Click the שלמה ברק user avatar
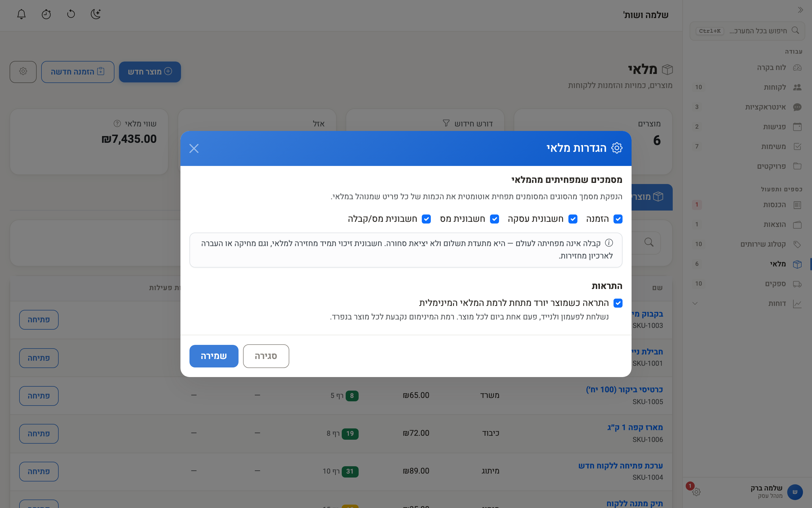The height and width of the screenshot is (508, 812). coord(795,492)
